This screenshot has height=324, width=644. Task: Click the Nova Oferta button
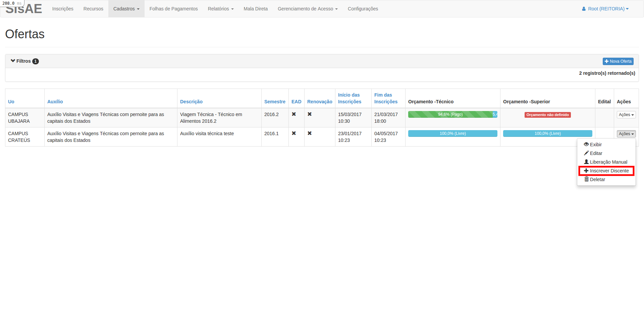click(x=618, y=61)
